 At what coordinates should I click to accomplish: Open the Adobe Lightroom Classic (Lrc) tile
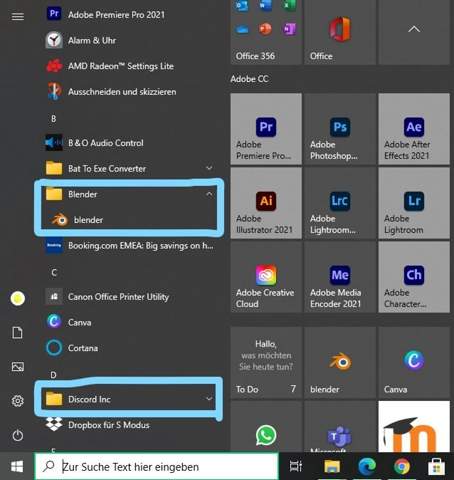point(340,203)
